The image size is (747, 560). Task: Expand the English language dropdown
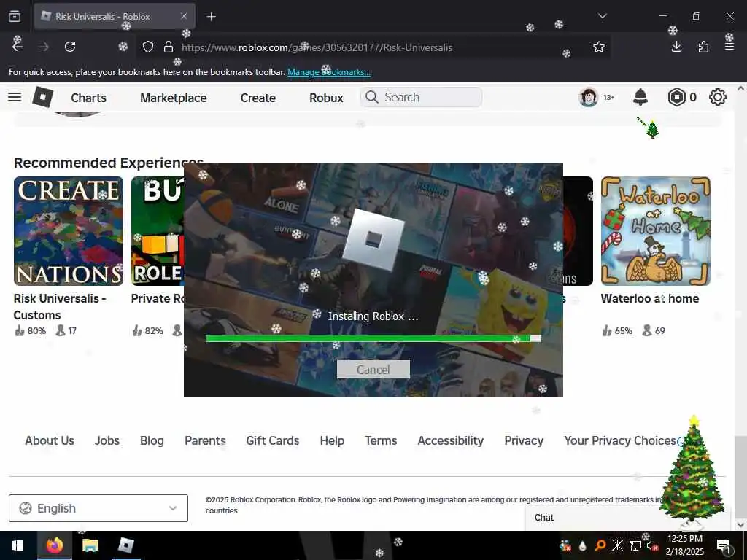coord(98,508)
